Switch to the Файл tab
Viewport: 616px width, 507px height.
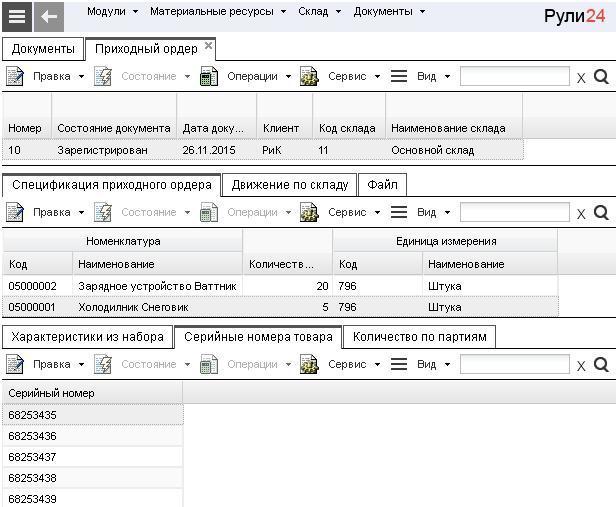click(x=382, y=185)
